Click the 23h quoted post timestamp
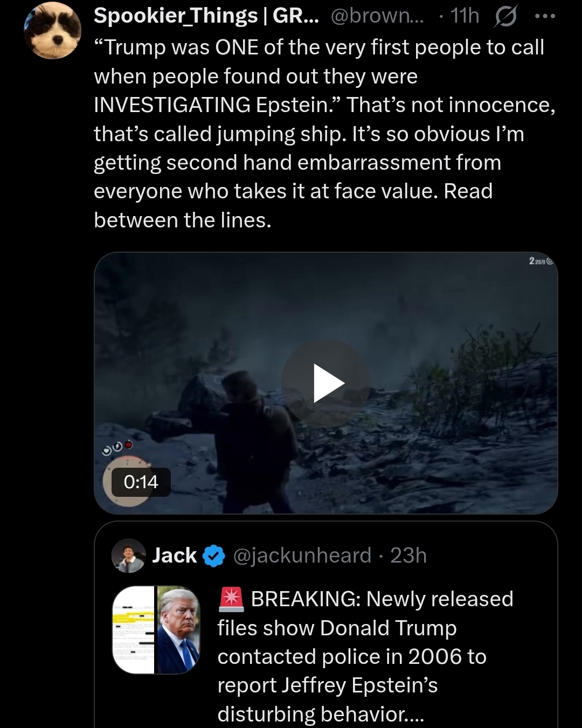The width and height of the screenshot is (582, 728). point(408,556)
